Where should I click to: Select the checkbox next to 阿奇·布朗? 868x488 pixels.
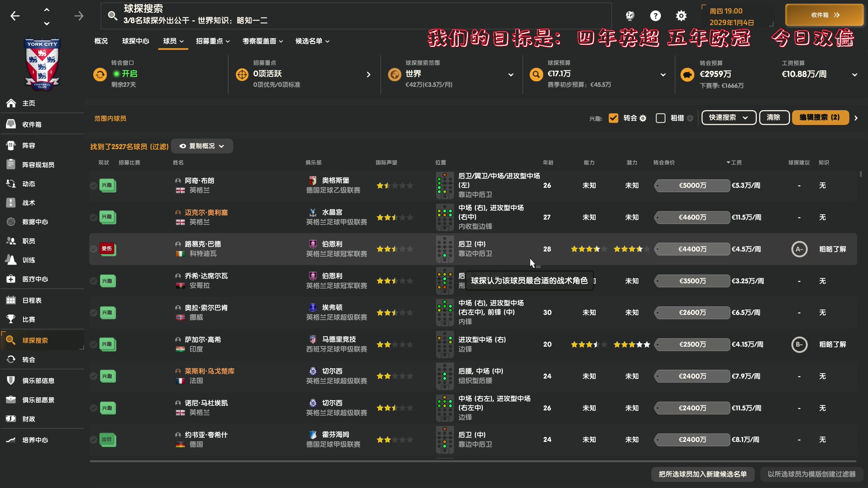tap(94, 185)
